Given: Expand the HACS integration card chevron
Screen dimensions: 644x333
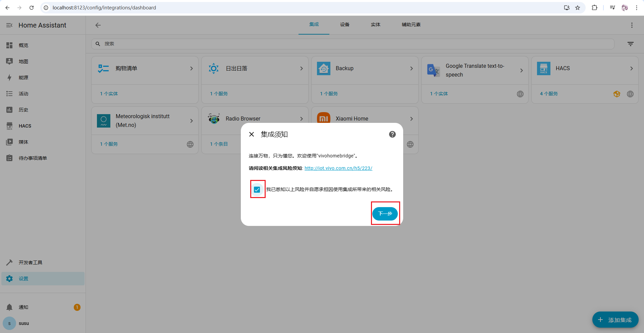Looking at the screenshot, I should (x=631, y=68).
